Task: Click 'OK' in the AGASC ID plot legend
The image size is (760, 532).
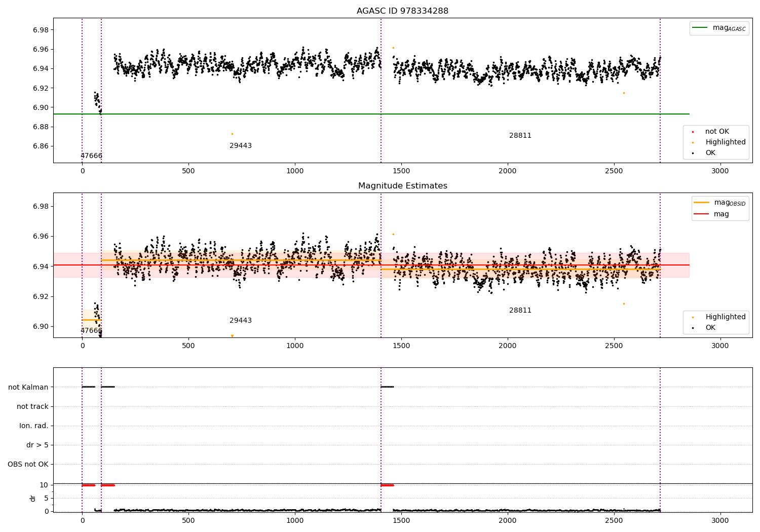Action: [710, 153]
